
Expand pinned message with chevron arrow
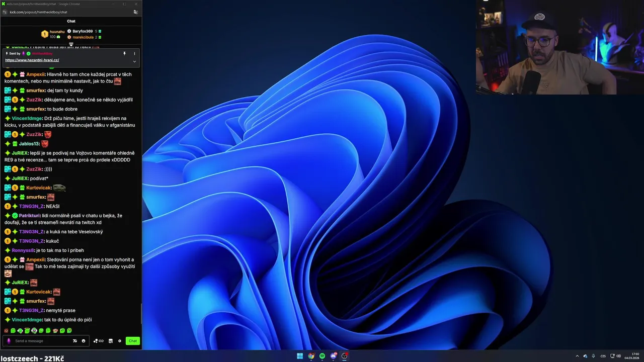point(134,61)
